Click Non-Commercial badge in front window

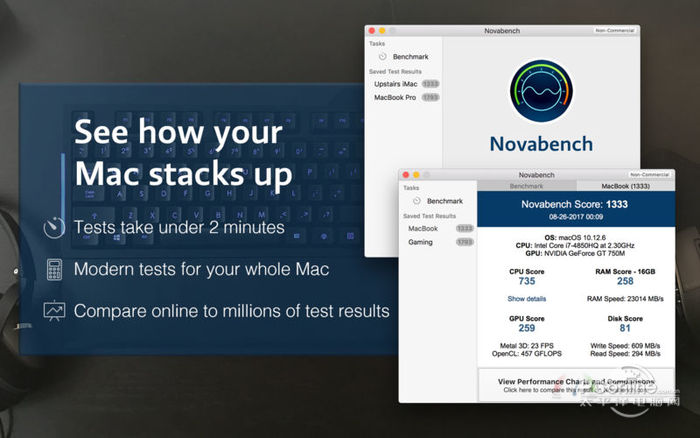point(650,175)
